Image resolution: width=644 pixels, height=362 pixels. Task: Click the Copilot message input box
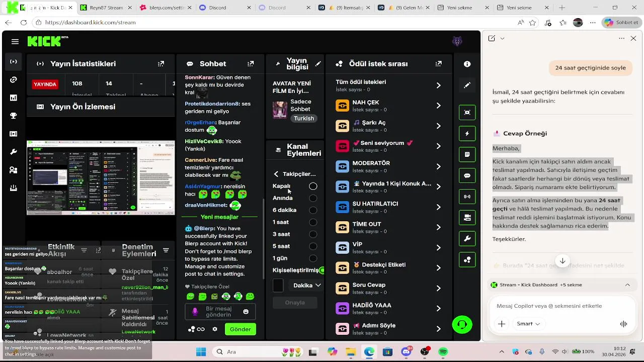[562, 306]
